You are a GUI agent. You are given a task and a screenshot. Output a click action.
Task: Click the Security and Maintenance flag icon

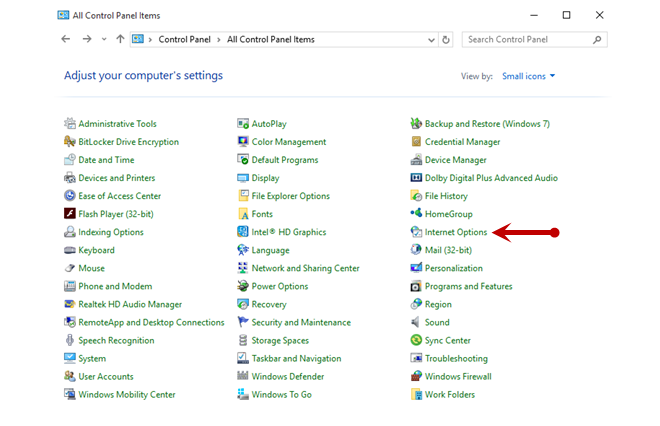[243, 322]
